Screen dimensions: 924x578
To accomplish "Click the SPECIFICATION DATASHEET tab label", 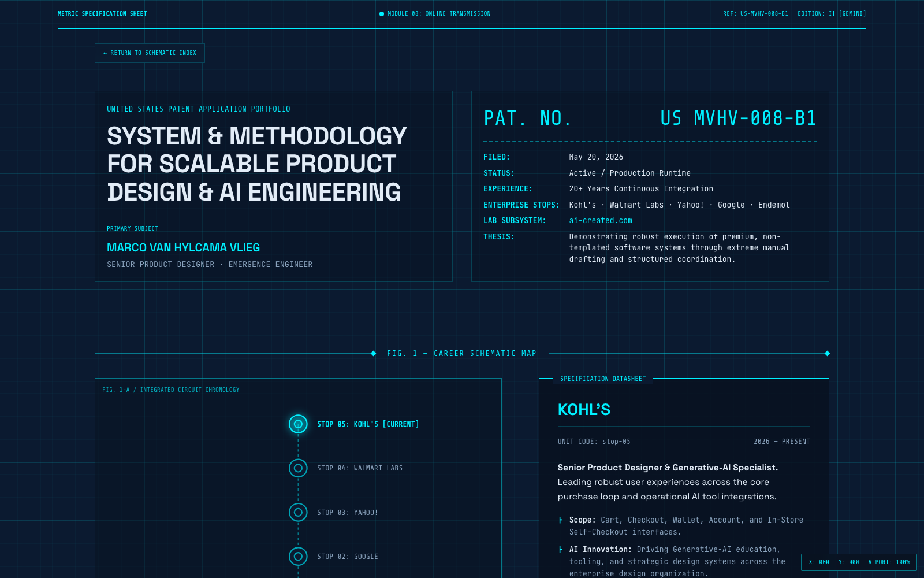I will tap(603, 379).
